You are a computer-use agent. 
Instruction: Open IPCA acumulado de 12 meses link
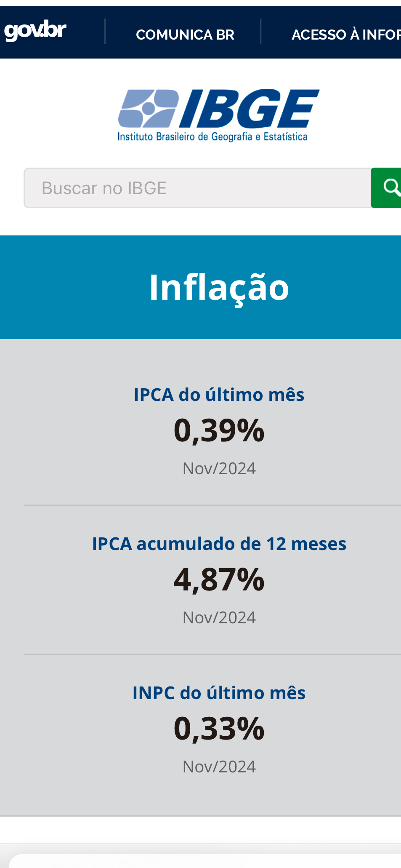pyautogui.click(x=219, y=544)
